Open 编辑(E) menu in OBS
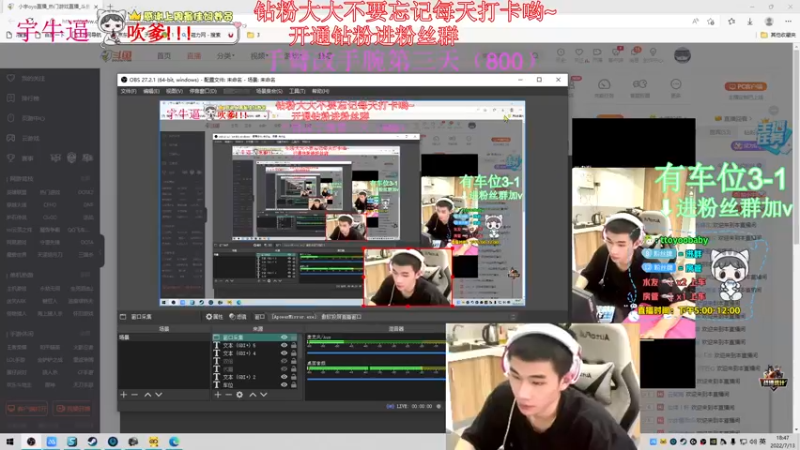This screenshot has height=450, width=800. tap(151, 91)
